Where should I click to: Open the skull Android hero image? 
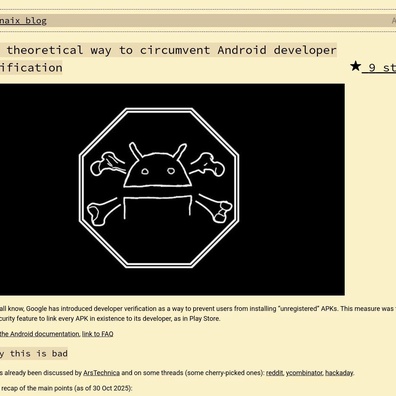tap(172, 189)
